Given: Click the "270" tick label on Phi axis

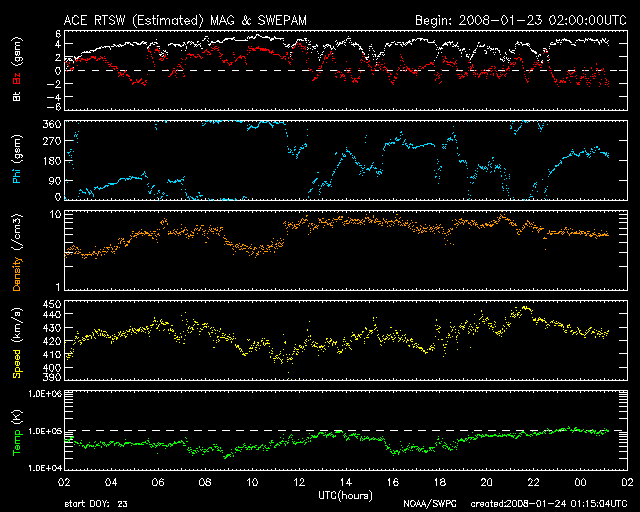Looking at the screenshot, I should [x=51, y=141].
